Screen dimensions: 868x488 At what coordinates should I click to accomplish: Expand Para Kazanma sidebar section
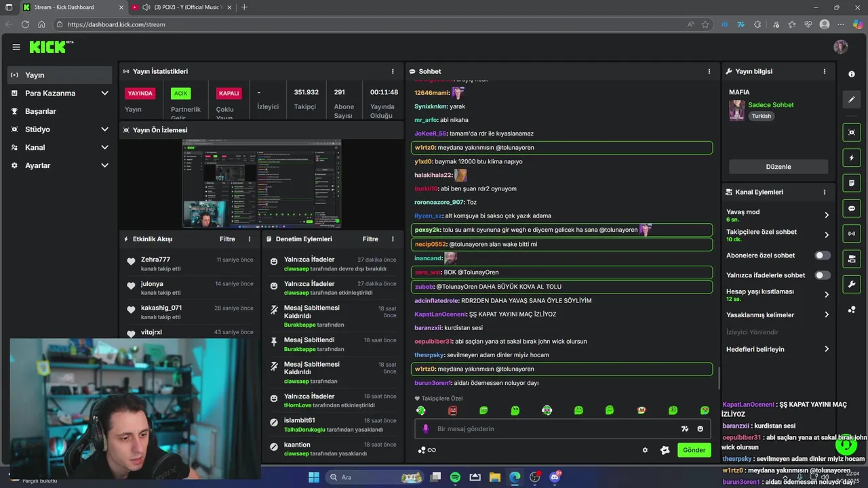[104, 94]
